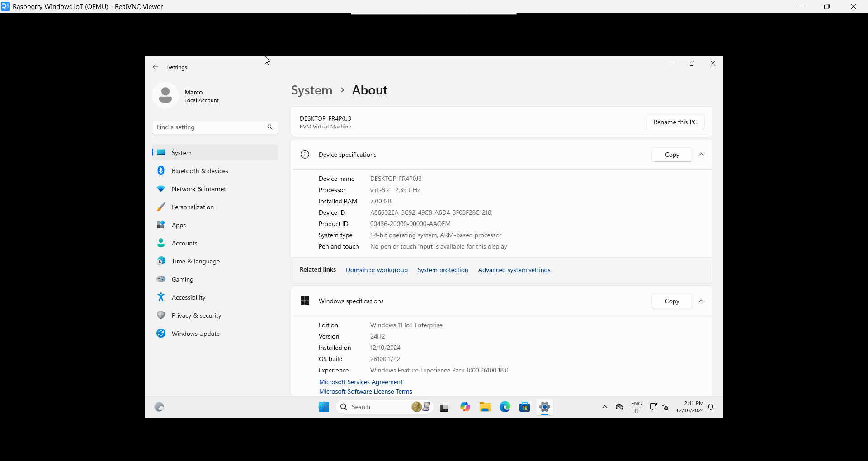Open the Accessibility figure icon

click(161, 297)
